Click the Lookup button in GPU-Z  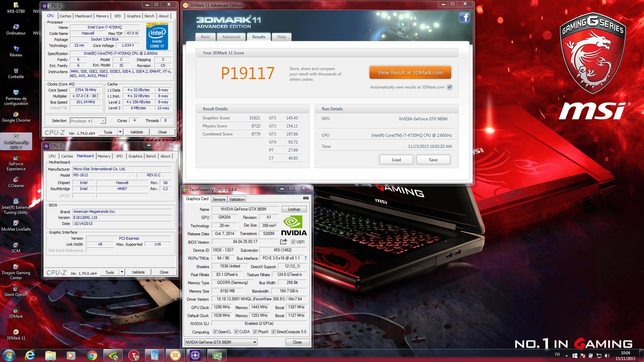(x=294, y=209)
